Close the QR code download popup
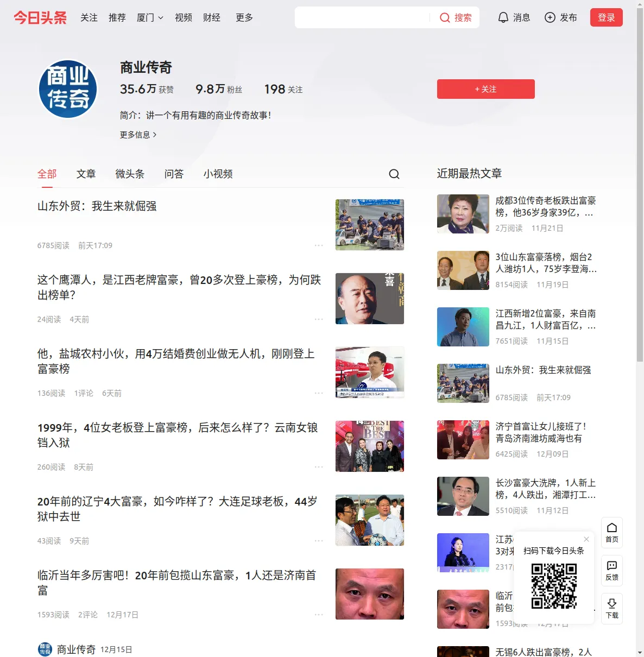Screen dimensions: 644x657 coord(586,539)
